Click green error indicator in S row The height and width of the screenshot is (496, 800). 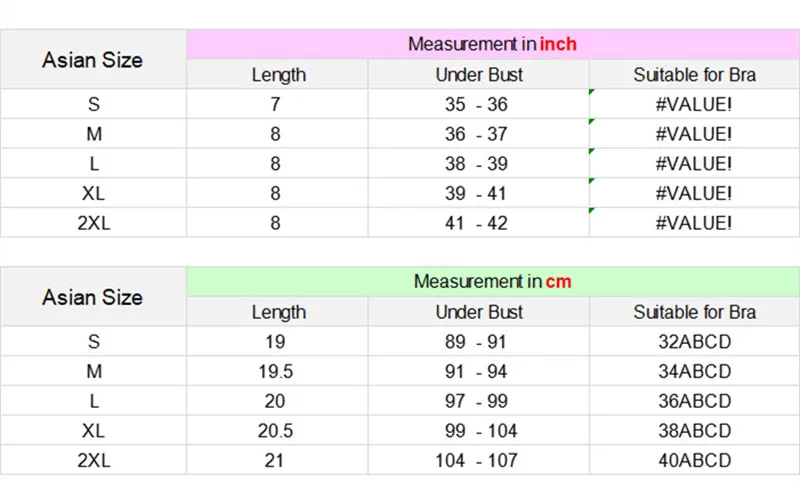click(x=591, y=92)
